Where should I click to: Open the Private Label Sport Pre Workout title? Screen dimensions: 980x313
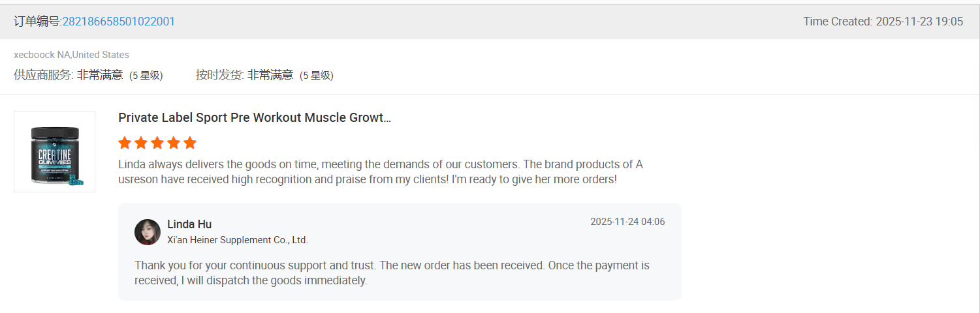tap(255, 118)
